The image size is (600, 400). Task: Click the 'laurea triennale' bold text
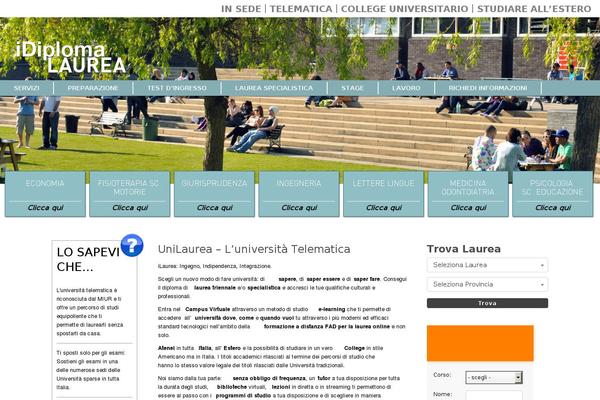pos(215,288)
